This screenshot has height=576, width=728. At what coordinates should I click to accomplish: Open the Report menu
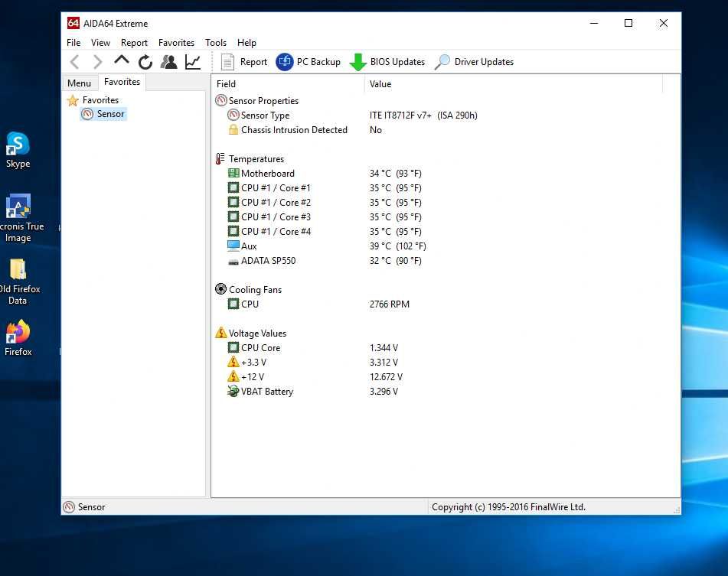pos(134,43)
